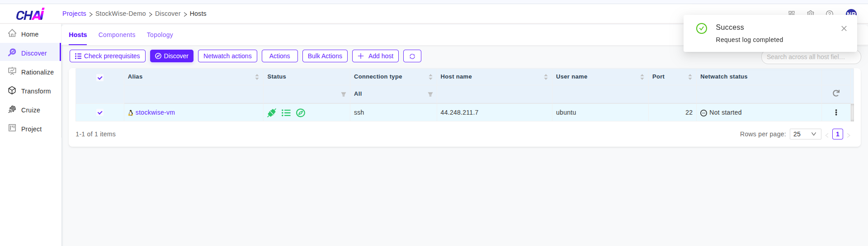Go to Projects breadcrumb link
This screenshot has height=246, width=868.
[x=74, y=14]
